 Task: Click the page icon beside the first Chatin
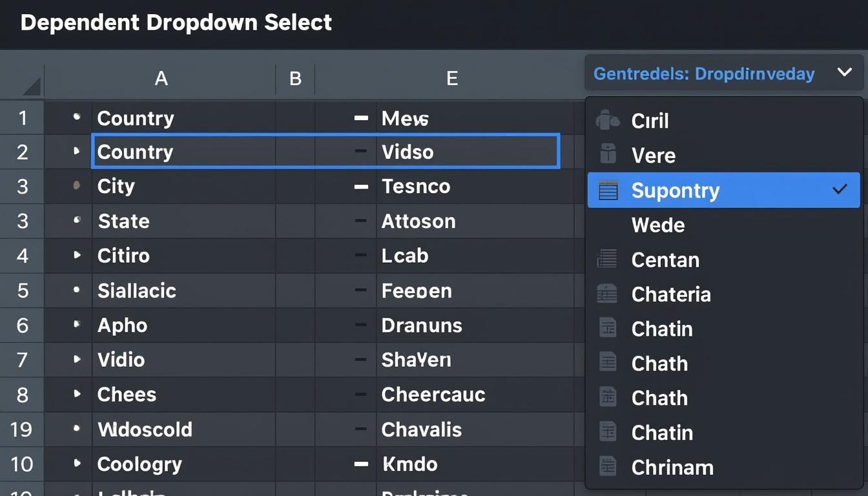[x=608, y=329]
